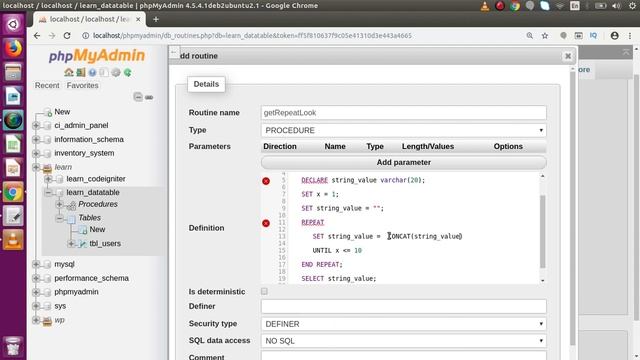Click the definition editor scrollbar
Image resolution: width=640 pixels, height=360 pixels.
coord(542,231)
